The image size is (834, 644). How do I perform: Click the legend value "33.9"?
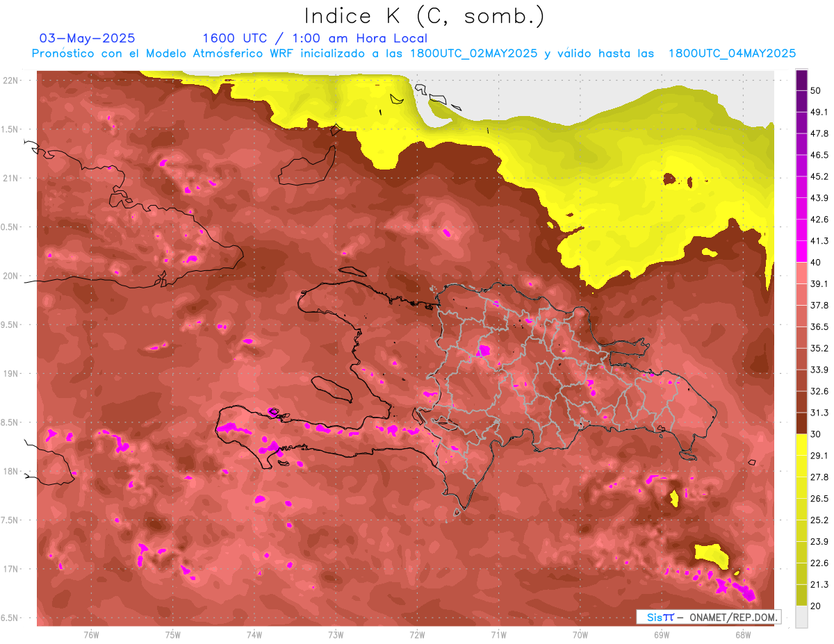click(820, 370)
